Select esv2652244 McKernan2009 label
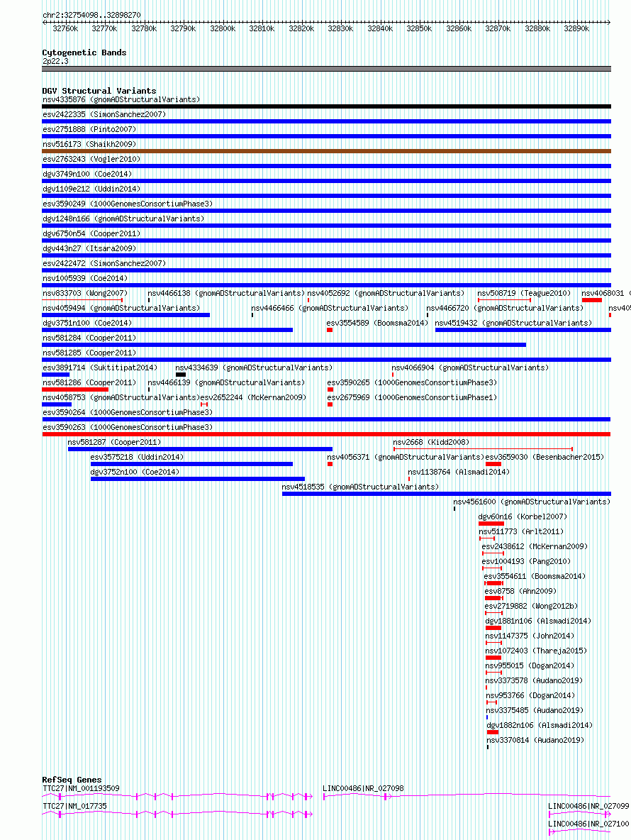 pyautogui.click(x=253, y=398)
